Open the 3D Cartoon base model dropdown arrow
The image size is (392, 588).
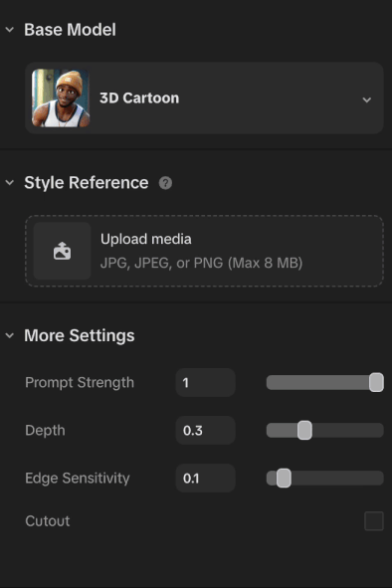click(367, 99)
